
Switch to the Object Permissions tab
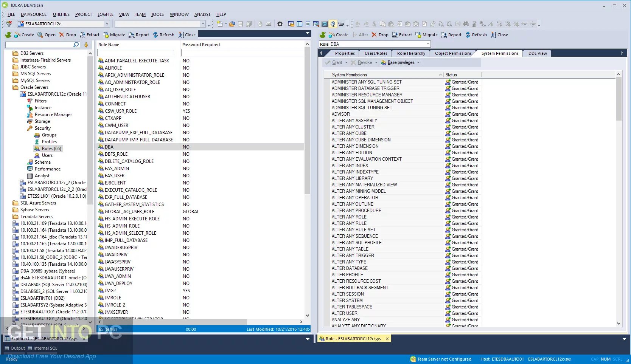pyautogui.click(x=453, y=53)
